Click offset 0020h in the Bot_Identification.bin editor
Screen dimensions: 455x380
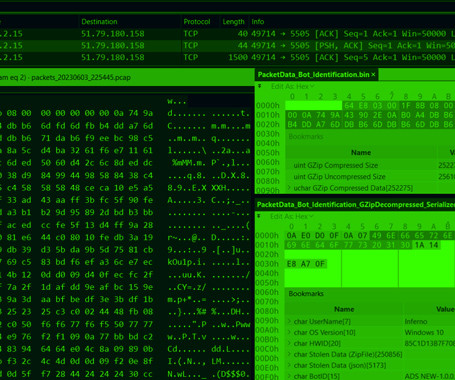(268, 124)
